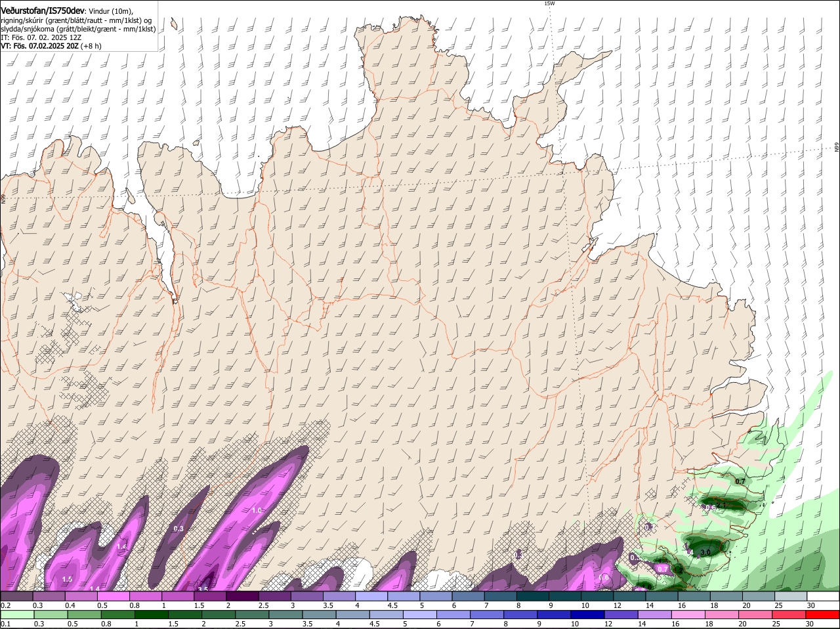Click the Veðurstofan/IS750dev title text
Viewport: 840px width, 629px height.
43,11
